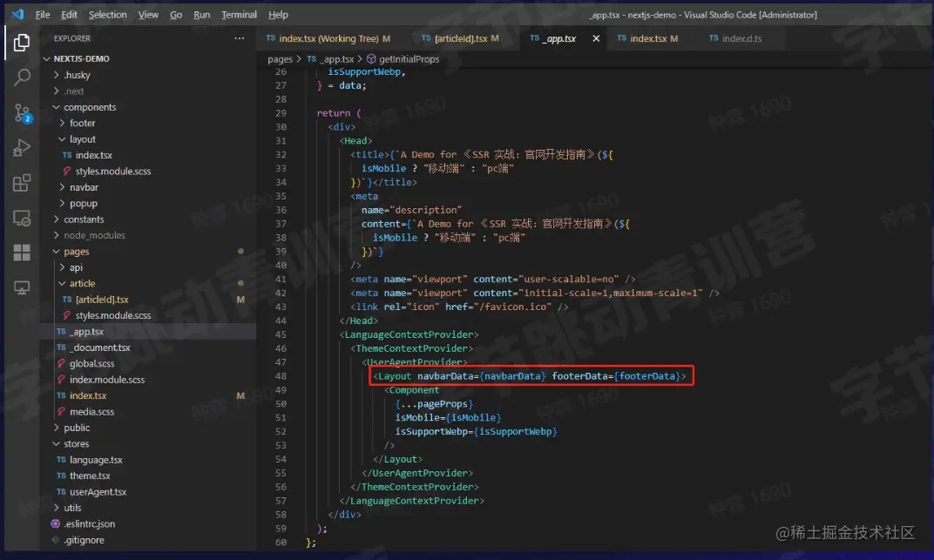The image size is (934, 560).
Task: Close the _app.tsx editor tab
Action: coord(596,38)
